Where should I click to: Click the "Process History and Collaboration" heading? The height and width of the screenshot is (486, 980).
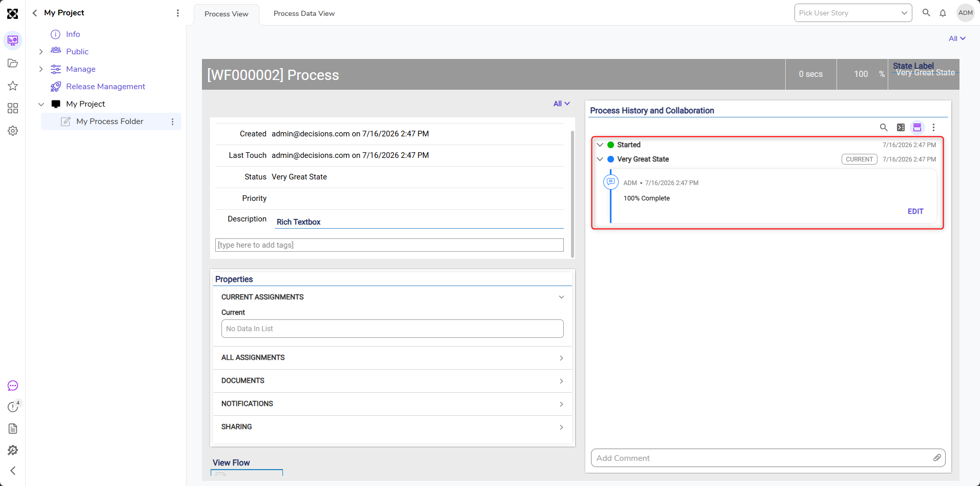coord(652,111)
